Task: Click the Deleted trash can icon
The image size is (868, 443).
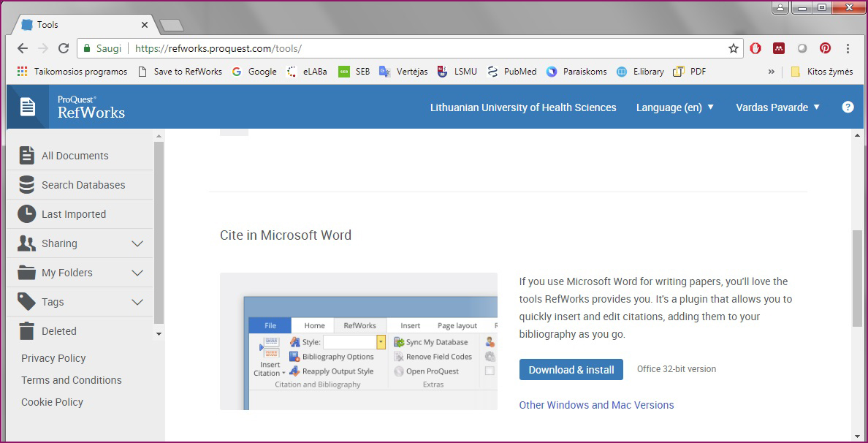Action: [27, 331]
